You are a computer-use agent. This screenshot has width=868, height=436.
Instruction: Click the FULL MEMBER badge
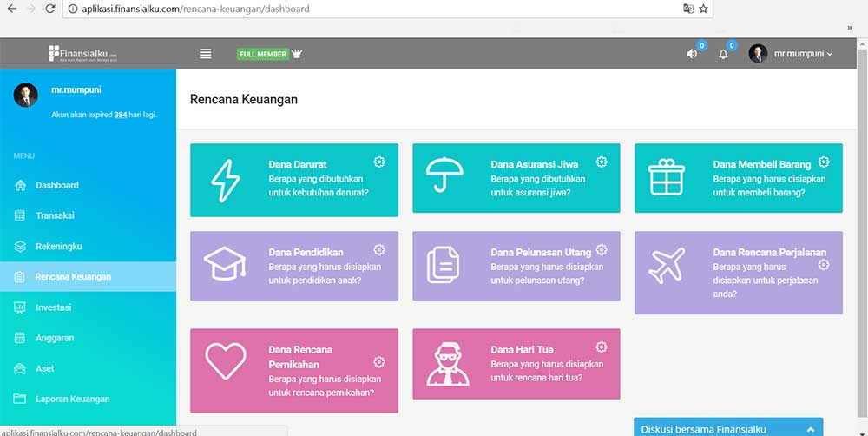point(262,54)
